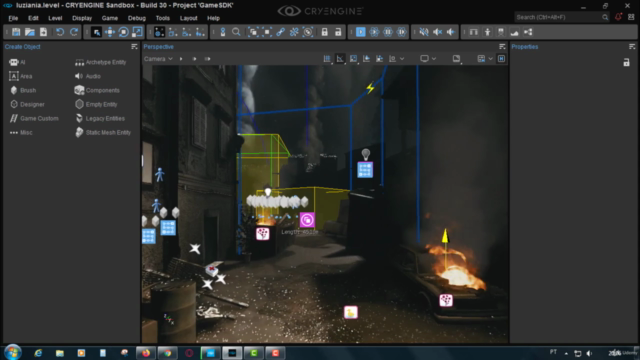The width and height of the screenshot is (640, 360).
Task: Select Area object category
Action: pyautogui.click(x=21, y=76)
